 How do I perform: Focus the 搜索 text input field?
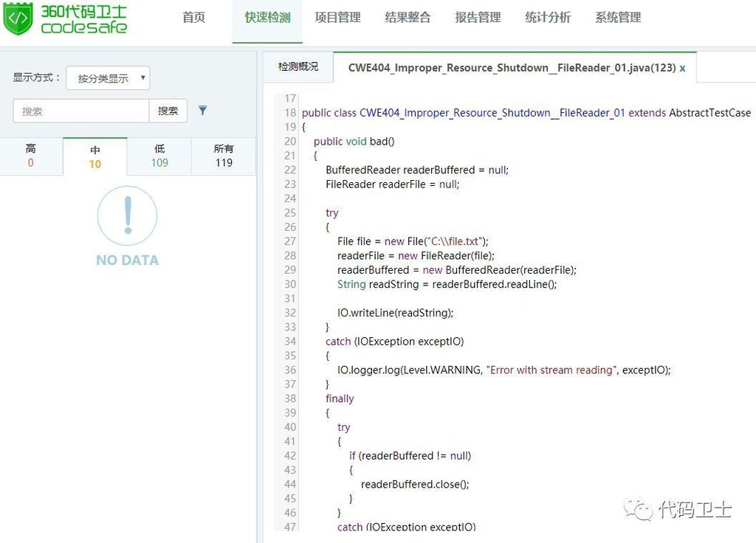coord(81,111)
